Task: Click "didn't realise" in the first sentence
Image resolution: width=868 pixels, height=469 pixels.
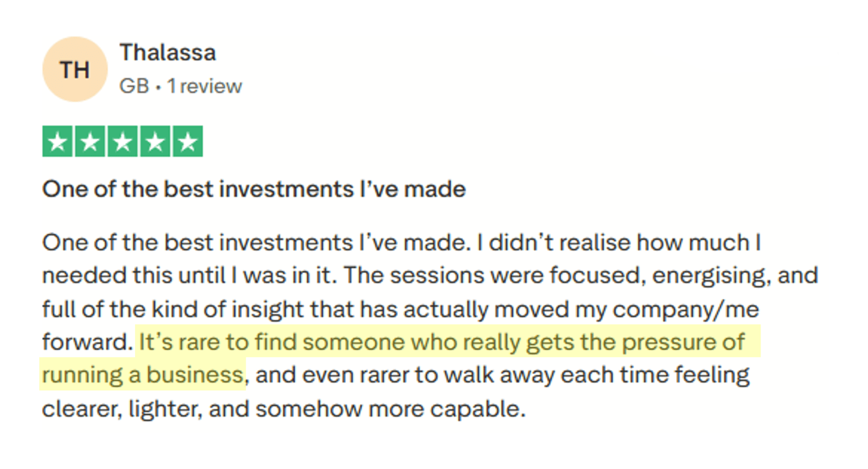Action: click(559, 242)
